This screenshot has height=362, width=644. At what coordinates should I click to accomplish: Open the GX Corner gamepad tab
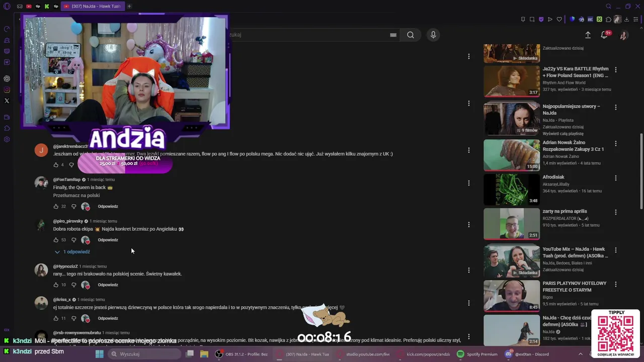coord(19,7)
